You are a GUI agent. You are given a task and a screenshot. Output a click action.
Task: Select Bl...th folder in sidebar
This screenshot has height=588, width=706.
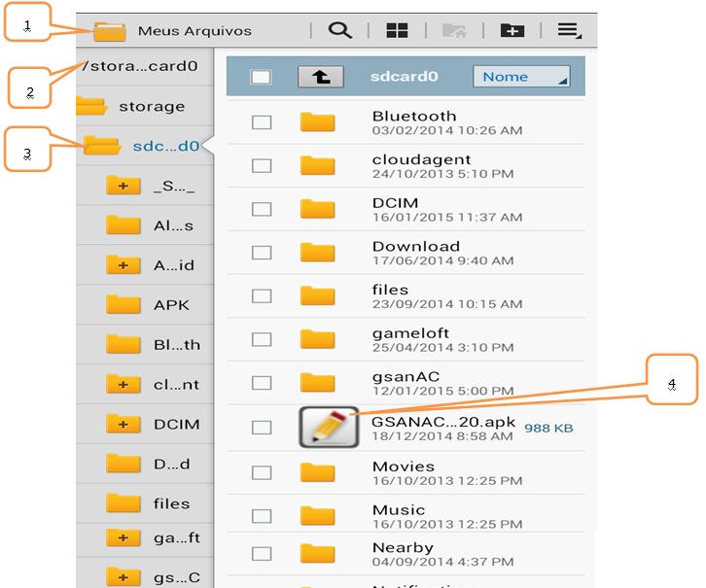pos(145,345)
